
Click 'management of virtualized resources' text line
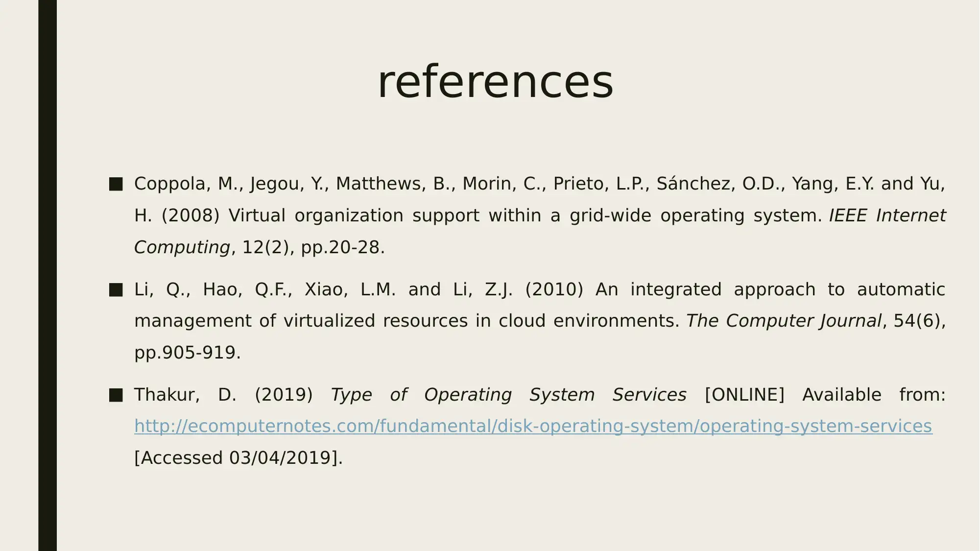(301, 321)
